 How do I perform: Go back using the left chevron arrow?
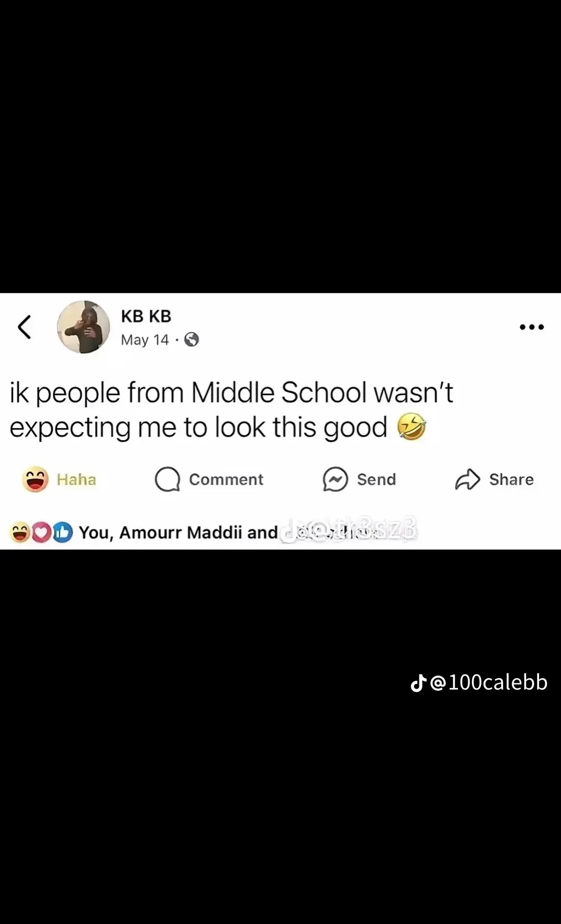24,327
